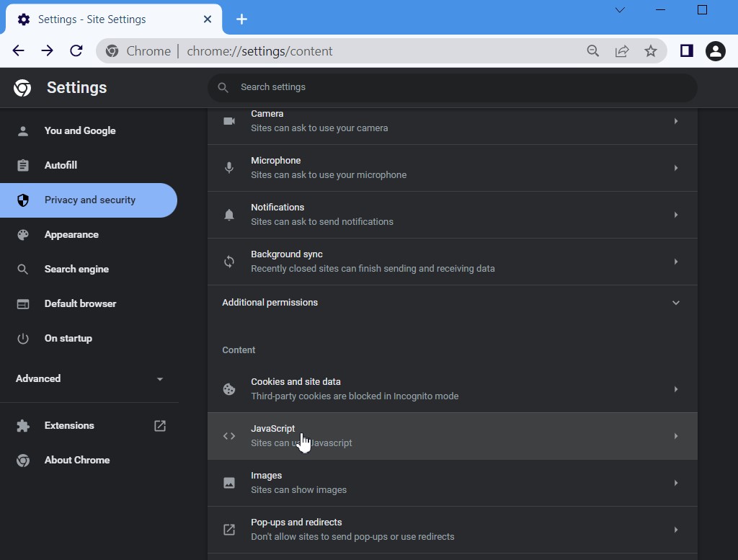738x560 pixels.
Task: Click the Notifications bell icon
Action: tap(229, 215)
